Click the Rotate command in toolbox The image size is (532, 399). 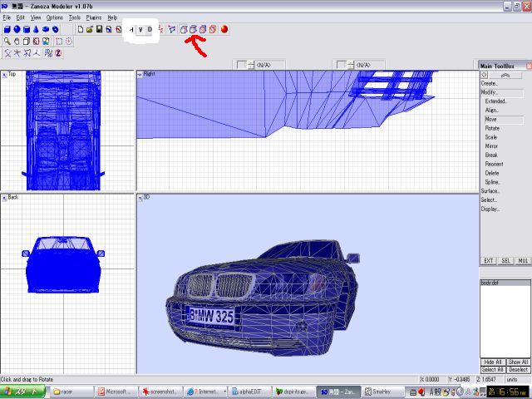tap(492, 128)
